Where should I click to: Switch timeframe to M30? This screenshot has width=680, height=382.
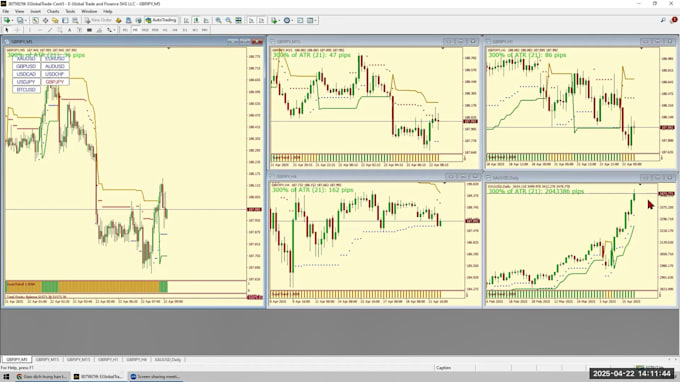[x=155, y=30]
